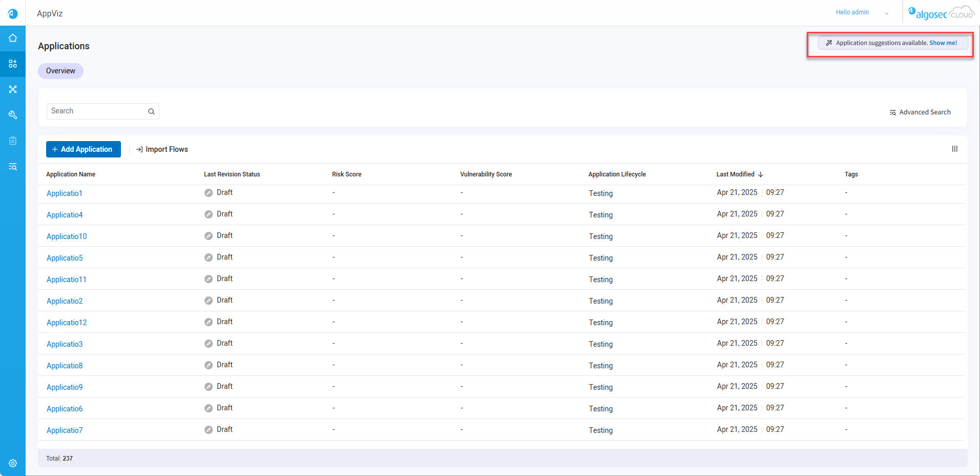The width and height of the screenshot is (980, 476).
Task: Click the home icon in sidebar
Action: 13,38
